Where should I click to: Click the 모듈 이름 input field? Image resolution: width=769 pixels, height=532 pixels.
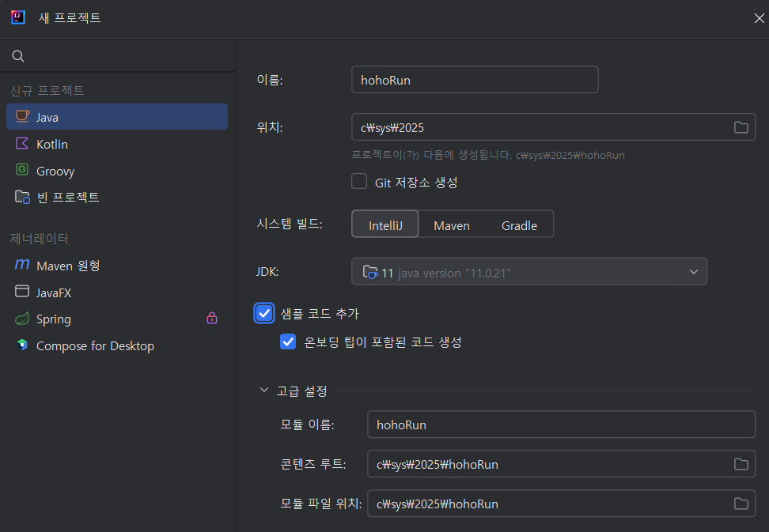(x=561, y=424)
